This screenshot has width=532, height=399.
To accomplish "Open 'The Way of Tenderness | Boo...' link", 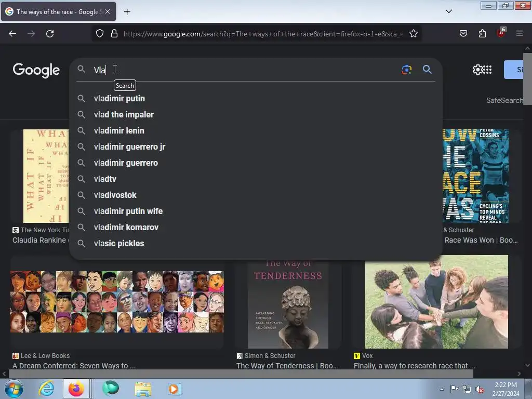I will (x=287, y=366).
